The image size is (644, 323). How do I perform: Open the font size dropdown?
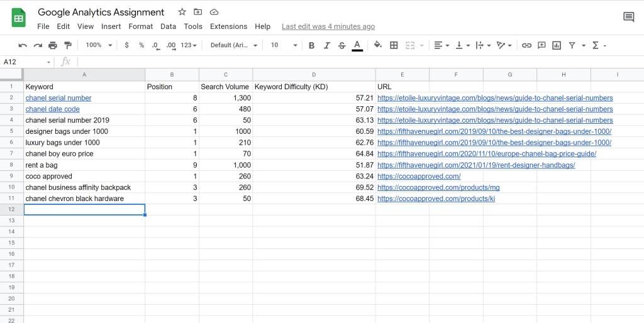tap(284, 45)
